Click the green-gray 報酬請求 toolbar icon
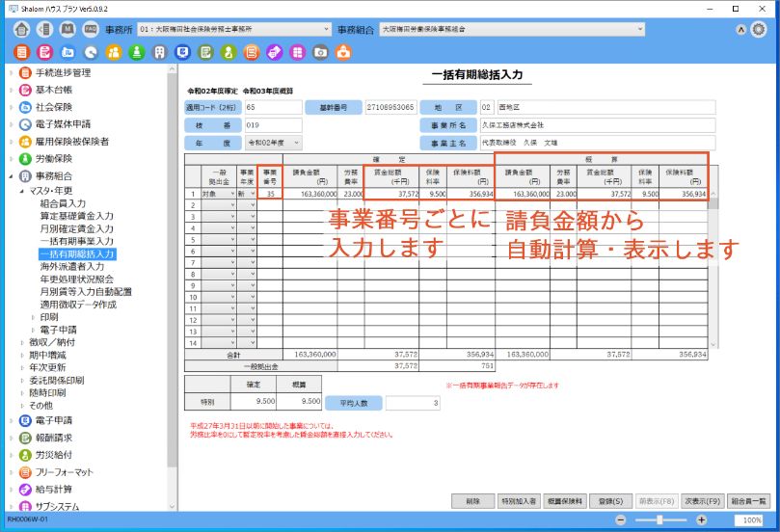The width and height of the screenshot is (780, 532). [205, 52]
